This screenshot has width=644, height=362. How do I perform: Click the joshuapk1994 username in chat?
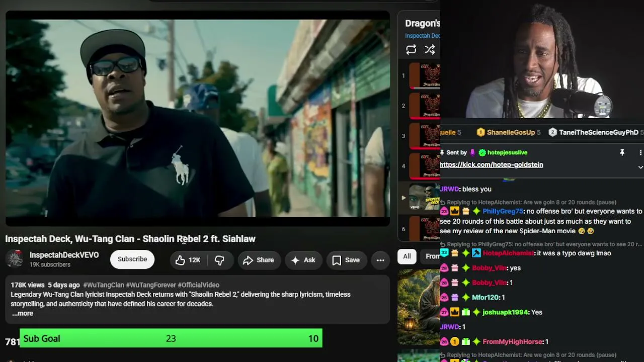(x=505, y=312)
